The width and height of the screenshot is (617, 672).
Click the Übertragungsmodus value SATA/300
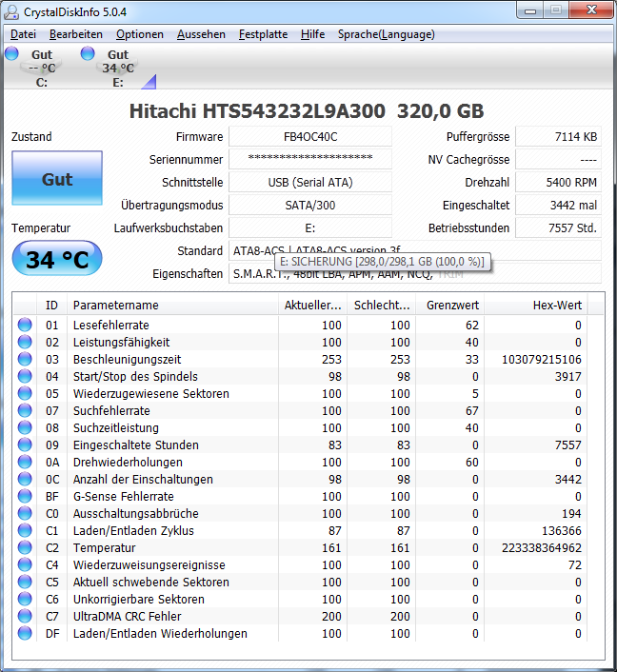point(310,206)
